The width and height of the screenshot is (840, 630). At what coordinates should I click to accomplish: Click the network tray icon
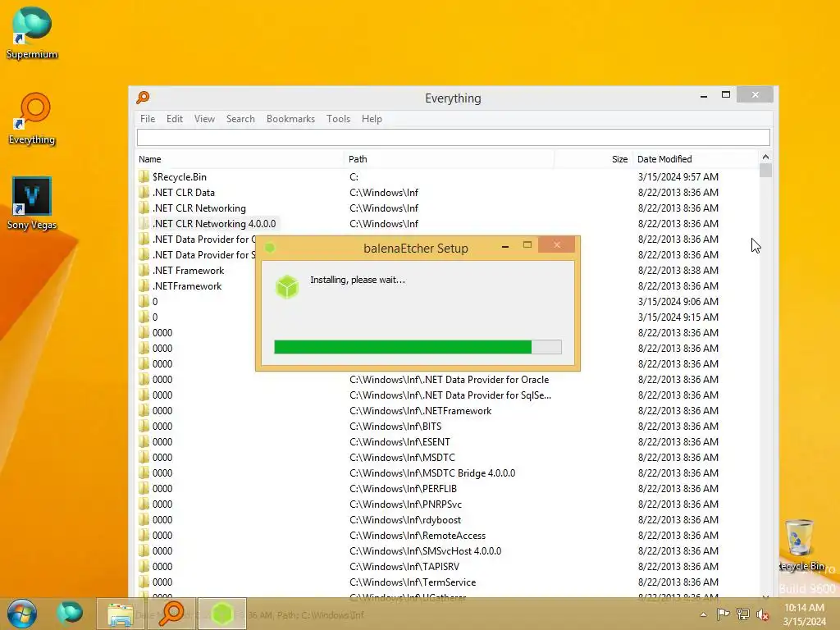(743, 614)
